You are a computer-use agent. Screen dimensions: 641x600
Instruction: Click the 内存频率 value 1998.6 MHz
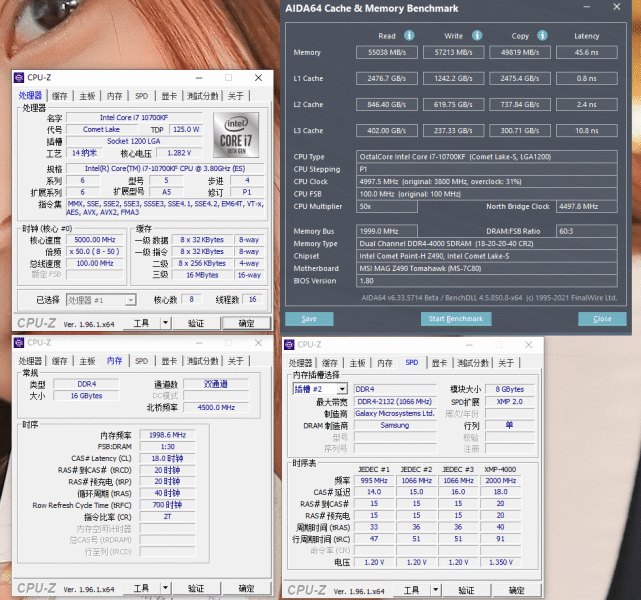(x=167, y=435)
